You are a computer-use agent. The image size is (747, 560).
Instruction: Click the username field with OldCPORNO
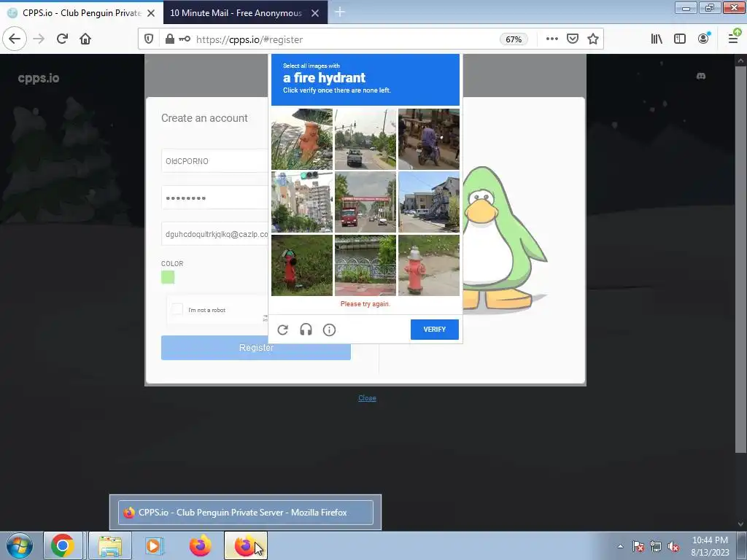(x=215, y=161)
